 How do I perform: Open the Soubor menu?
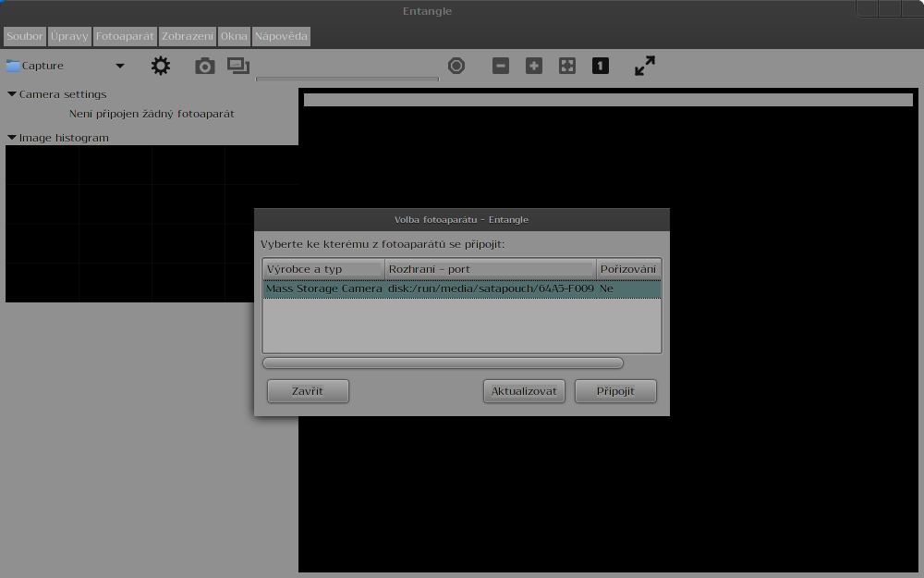click(x=25, y=36)
